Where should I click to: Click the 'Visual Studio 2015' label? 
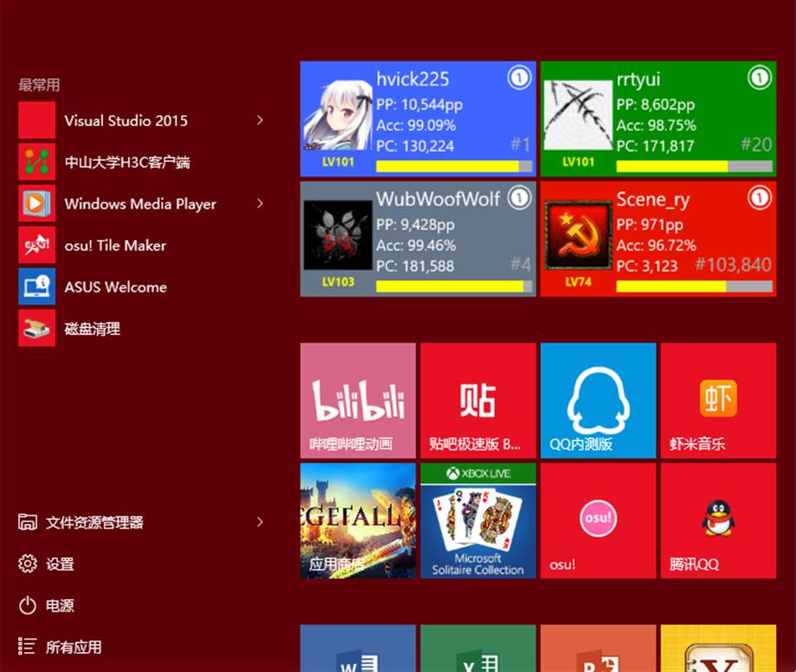click(126, 121)
